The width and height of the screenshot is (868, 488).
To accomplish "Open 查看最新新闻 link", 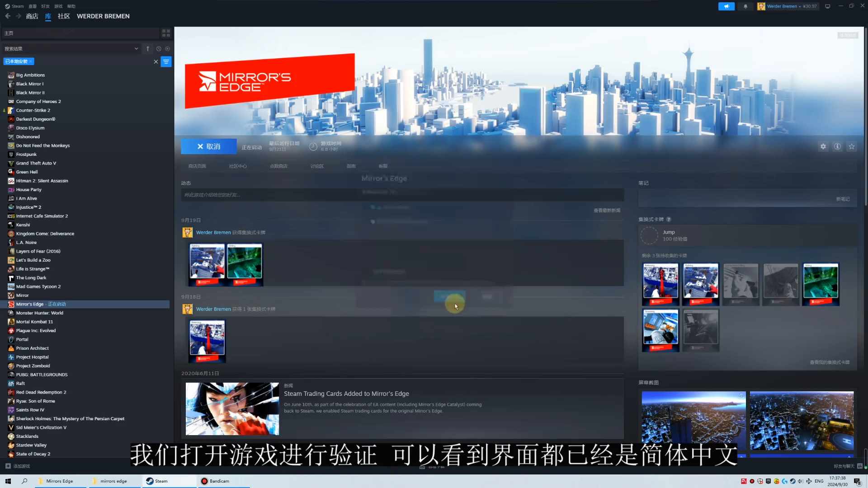I will pos(607,211).
